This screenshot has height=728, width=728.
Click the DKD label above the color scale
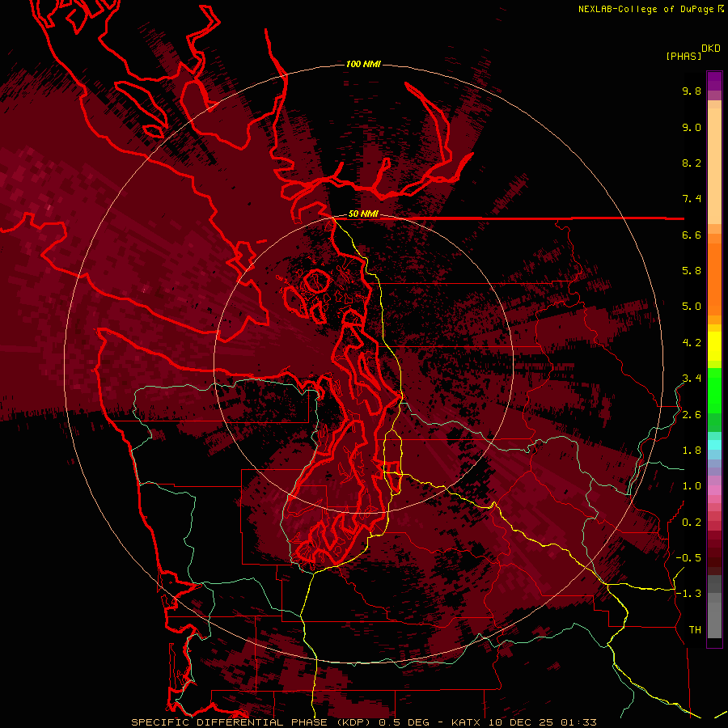711,49
